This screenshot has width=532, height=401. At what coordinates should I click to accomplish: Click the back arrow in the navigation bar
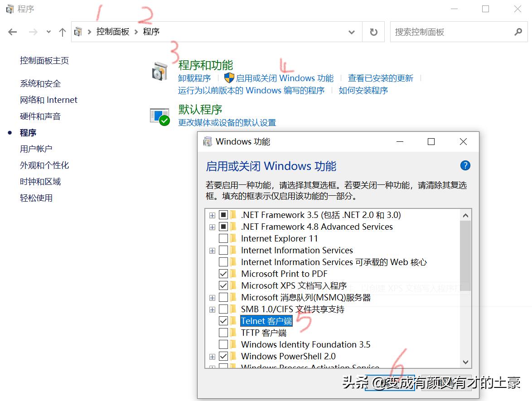(12, 32)
